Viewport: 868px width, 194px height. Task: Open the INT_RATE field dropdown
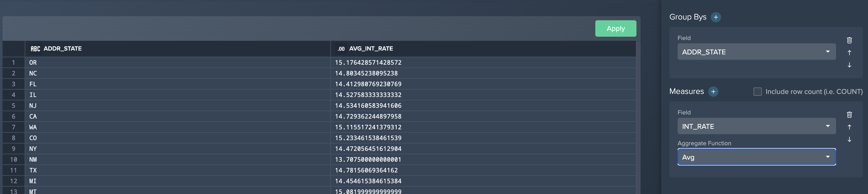coord(756,127)
